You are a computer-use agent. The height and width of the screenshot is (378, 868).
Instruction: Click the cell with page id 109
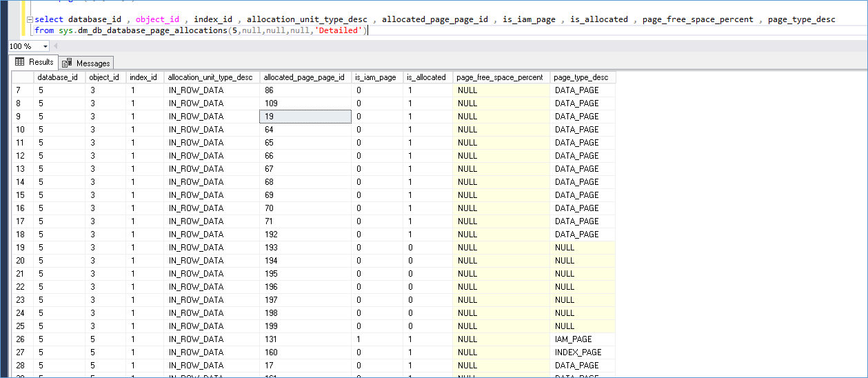[305, 103]
